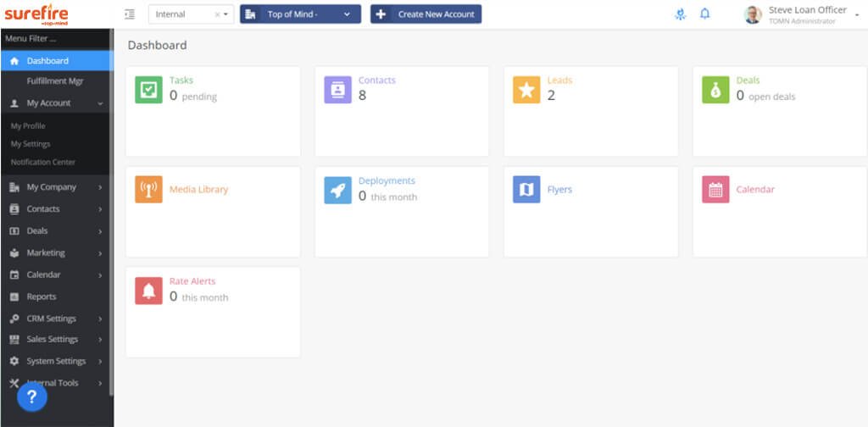
Task: Click the header icon left of the notifications bell
Action: [x=681, y=14]
